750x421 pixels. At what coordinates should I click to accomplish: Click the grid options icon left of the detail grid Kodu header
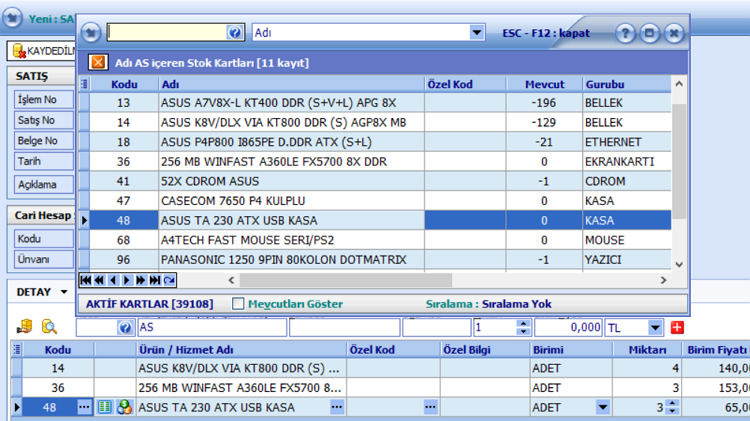tap(17, 349)
